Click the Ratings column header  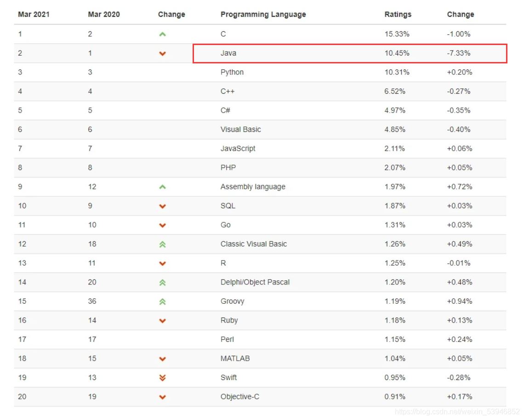click(398, 14)
